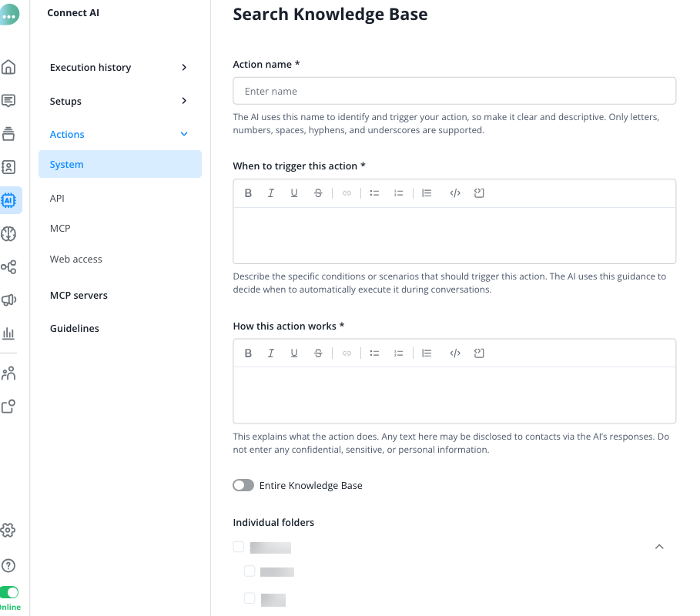700x616 pixels.
Task: Collapse the Individual folders tree chevron
Action: point(658,547)
